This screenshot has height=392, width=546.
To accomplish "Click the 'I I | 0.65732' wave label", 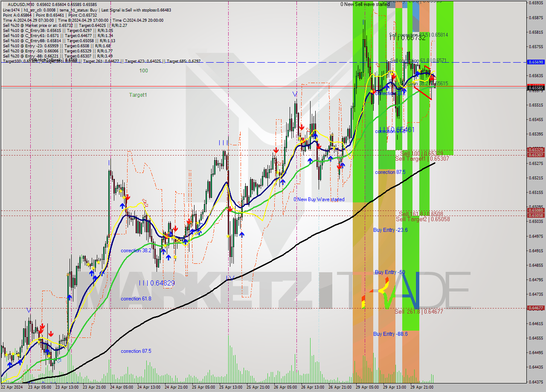I will (x=407, y=37).
